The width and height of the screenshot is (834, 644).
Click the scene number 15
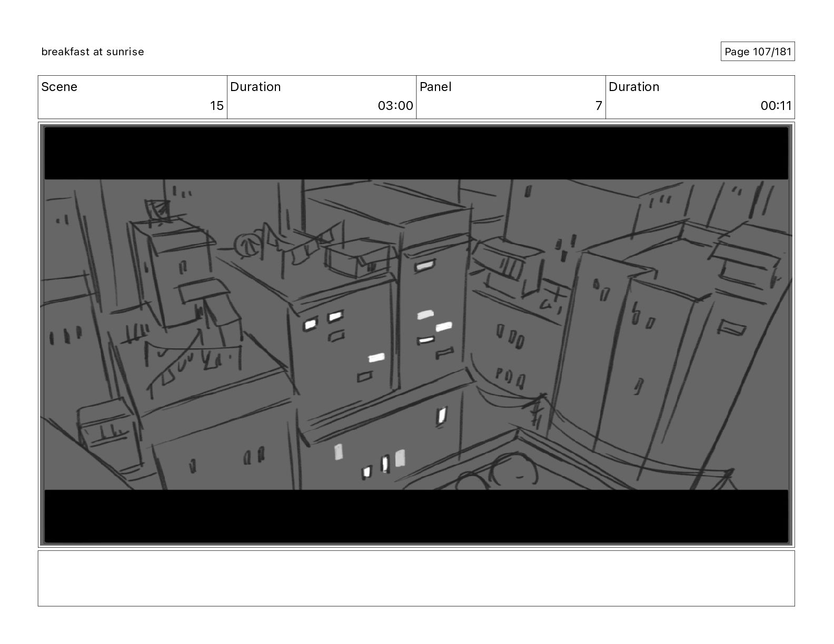point(217,106)
